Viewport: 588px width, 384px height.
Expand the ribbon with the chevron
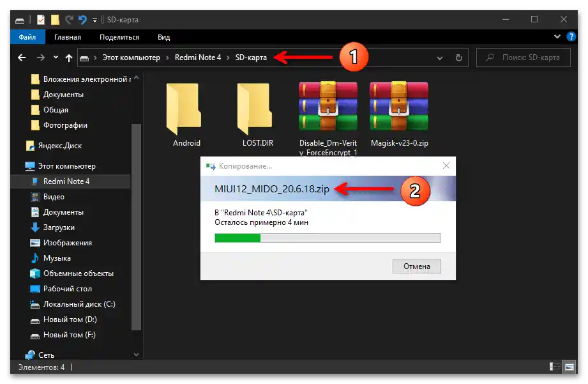557,36
